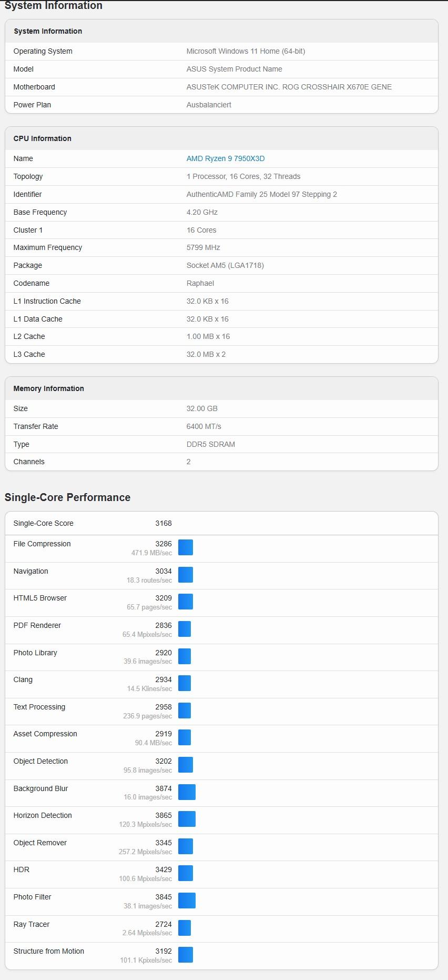Viewport: 448px width, 980px height.
Task: Click the Navigation blue score bar
Action: point(186,575)
